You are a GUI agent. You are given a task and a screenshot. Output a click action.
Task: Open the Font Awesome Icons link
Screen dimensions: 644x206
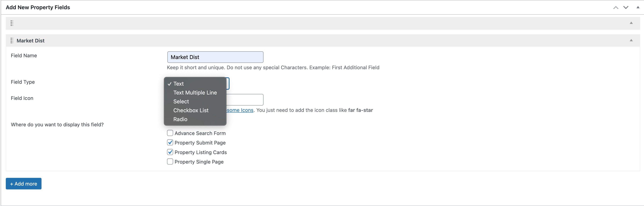pyautogui.click(x=240, y=110)
